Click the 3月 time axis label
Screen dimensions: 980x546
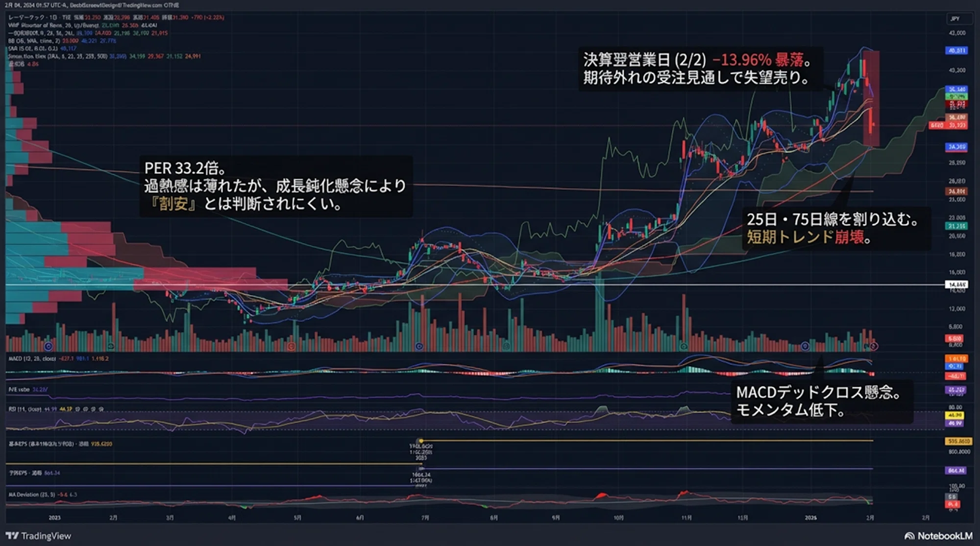170,518
